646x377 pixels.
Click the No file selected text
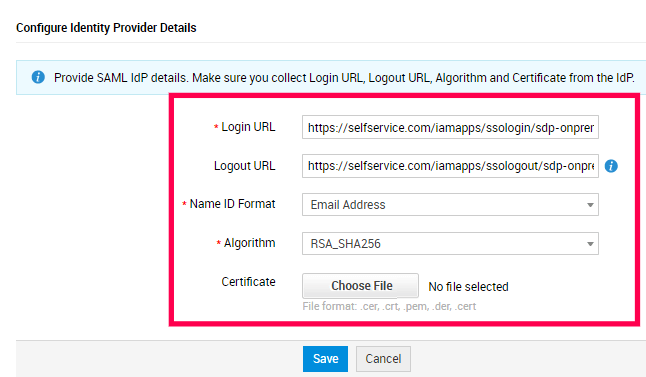pos(468,287)
